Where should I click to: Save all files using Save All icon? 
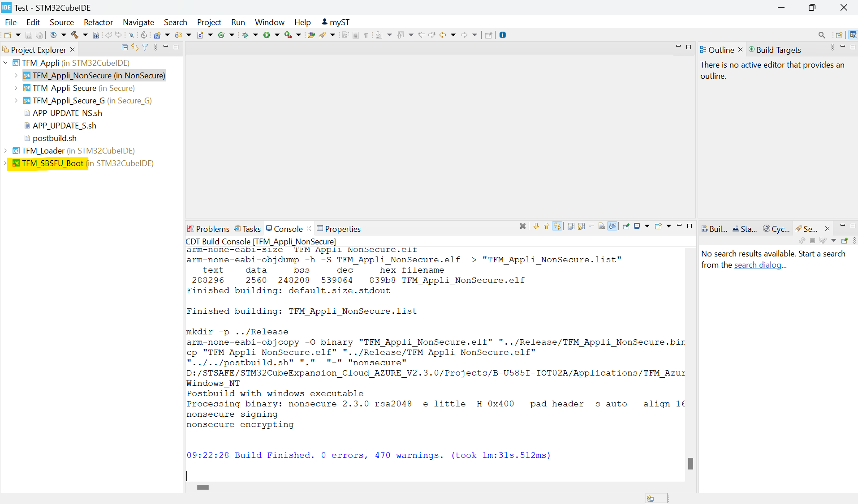coord(39,35)
